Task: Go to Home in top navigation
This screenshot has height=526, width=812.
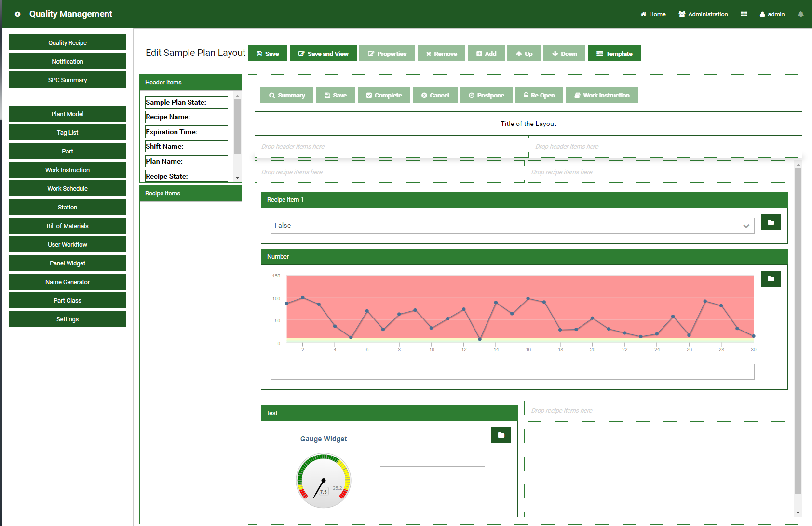Action: (653, 14)
